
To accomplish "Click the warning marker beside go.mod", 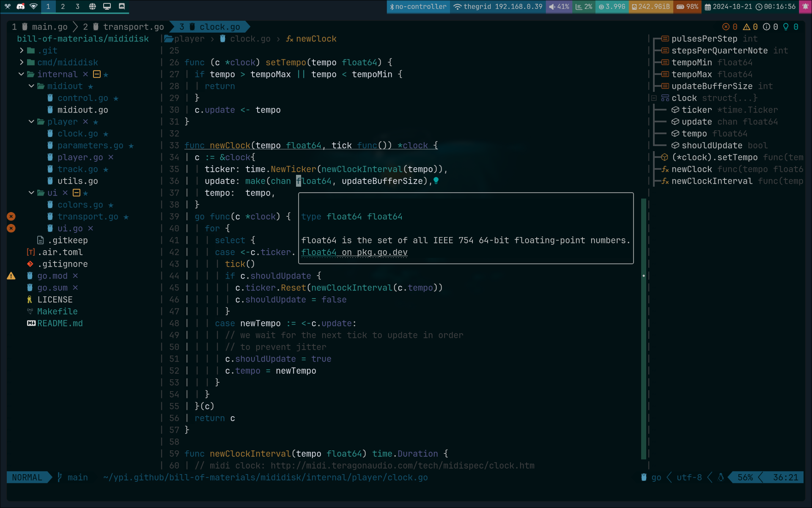I will (11, 276).
